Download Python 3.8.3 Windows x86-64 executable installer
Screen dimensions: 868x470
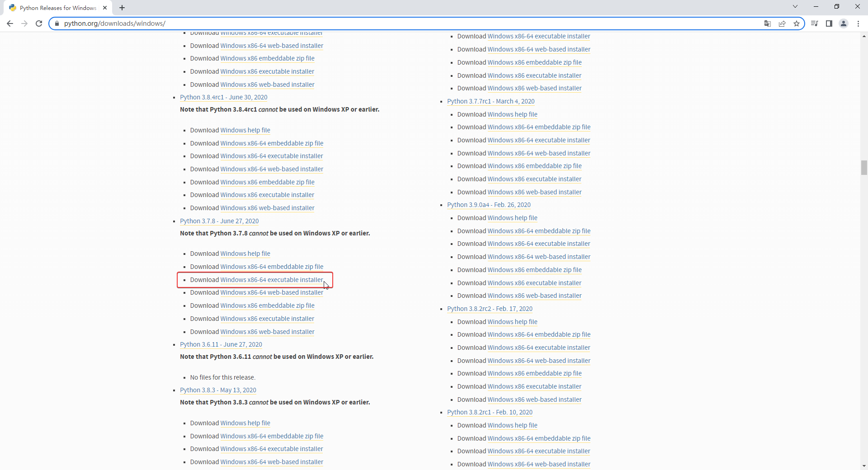point(272,449)
